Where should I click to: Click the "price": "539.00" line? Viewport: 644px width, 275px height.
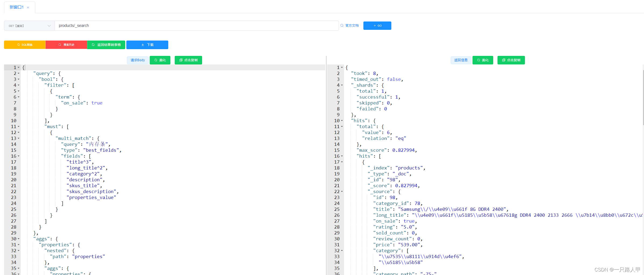click(398, 245)
